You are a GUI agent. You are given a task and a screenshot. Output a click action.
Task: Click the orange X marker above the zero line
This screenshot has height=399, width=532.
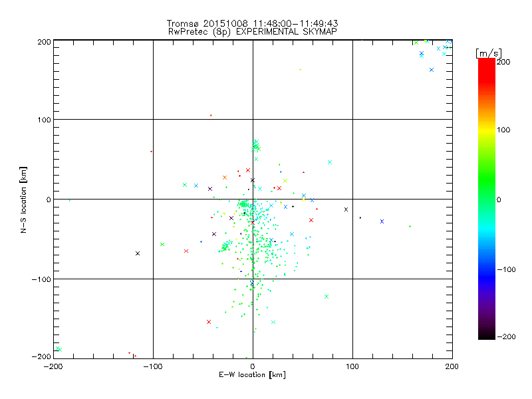point(225,178)
